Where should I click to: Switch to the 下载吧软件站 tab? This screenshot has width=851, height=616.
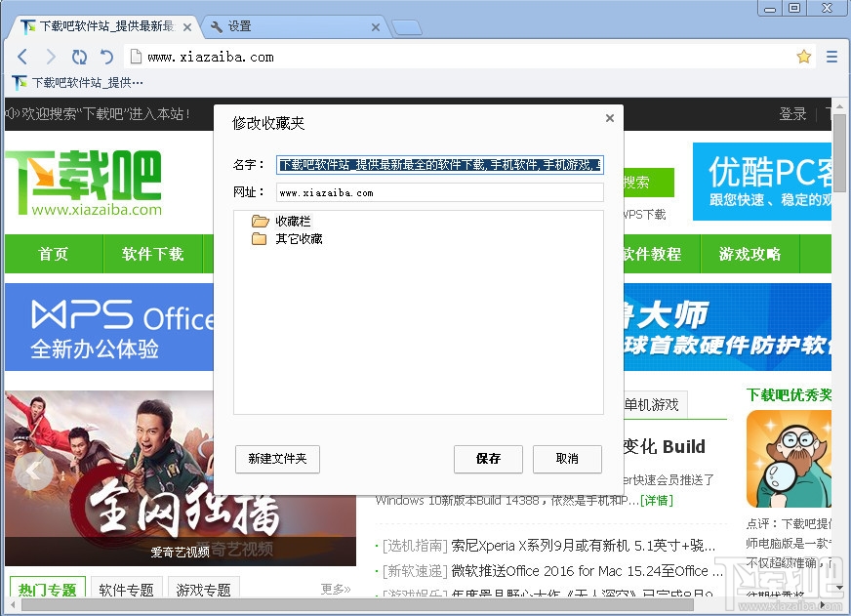[x=105, y=26]
